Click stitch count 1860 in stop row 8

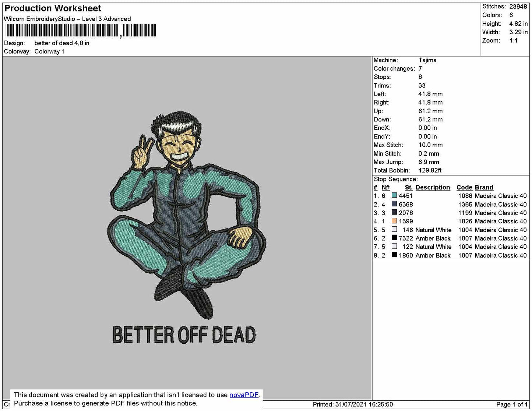(406, 255)
